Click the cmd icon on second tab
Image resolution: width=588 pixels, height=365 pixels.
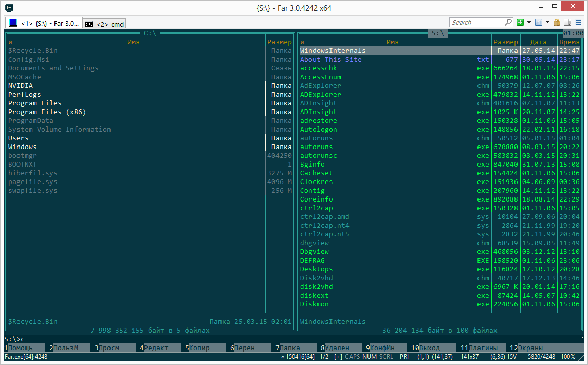point(89,24)
